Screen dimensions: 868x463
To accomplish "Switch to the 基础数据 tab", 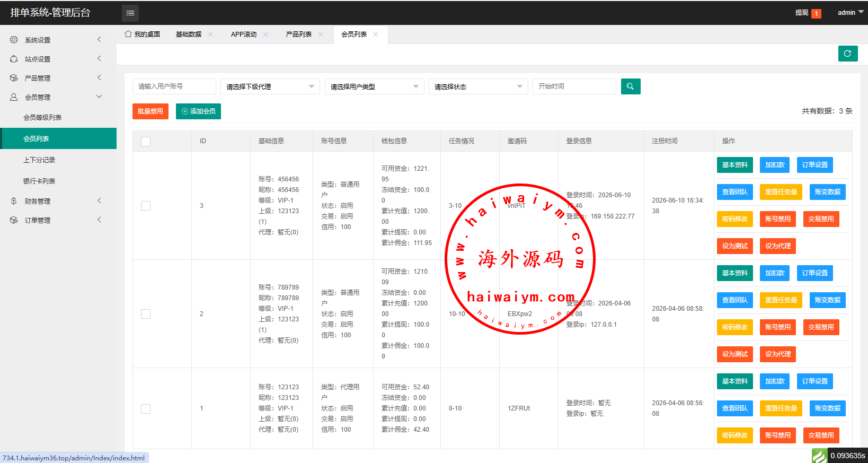I will 189,34.
